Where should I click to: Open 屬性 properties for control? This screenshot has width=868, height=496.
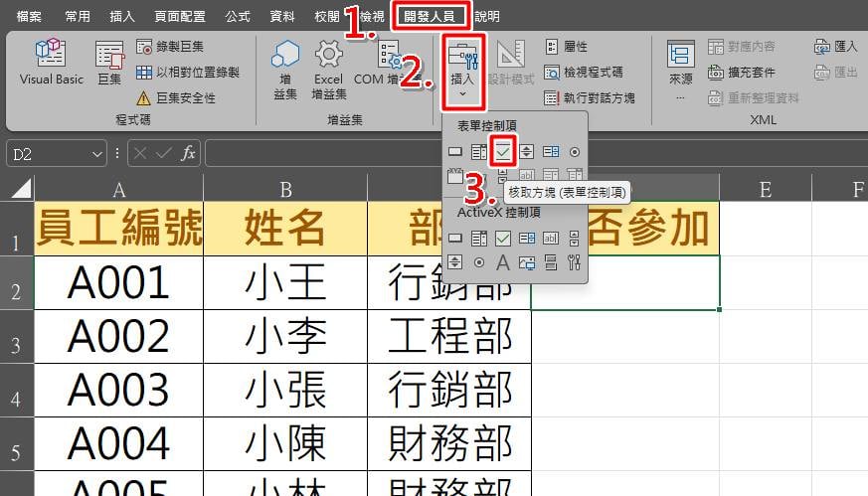point(566,47)
